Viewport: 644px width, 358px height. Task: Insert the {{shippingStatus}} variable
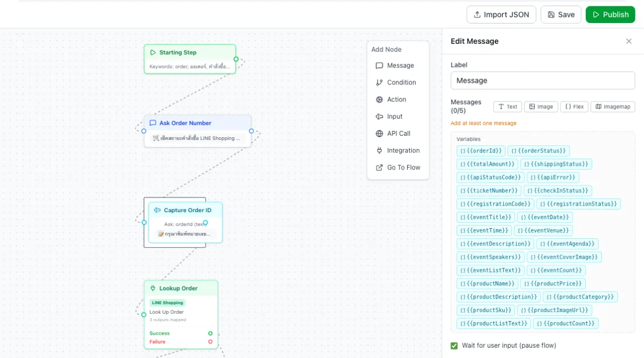pyautogui.click(x=556, y=164)
